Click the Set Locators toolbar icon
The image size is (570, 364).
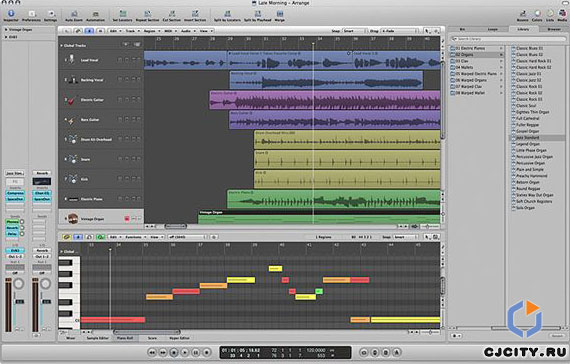click(x=123, y=15)
